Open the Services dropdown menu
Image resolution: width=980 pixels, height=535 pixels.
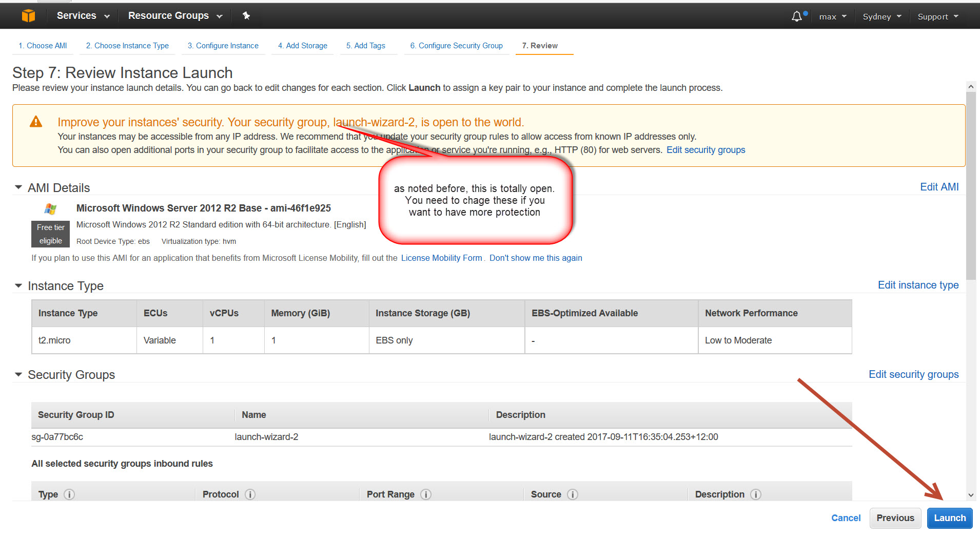pyautogui.click(x=83, y=16)
